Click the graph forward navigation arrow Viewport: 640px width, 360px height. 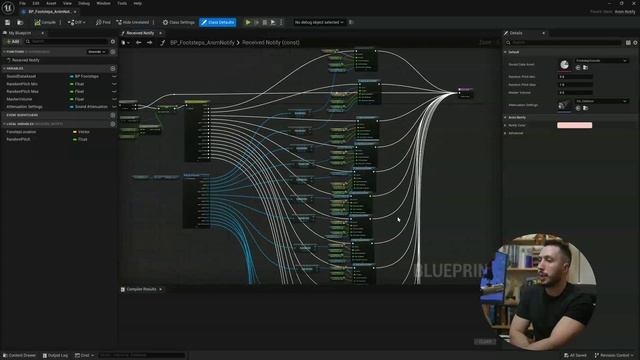coord(150,42)
